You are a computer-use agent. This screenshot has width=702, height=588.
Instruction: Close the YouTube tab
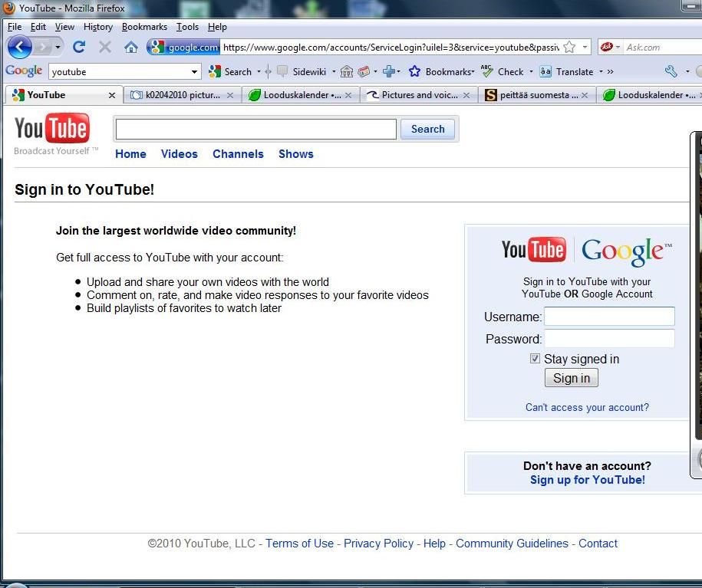click(112, 95)
